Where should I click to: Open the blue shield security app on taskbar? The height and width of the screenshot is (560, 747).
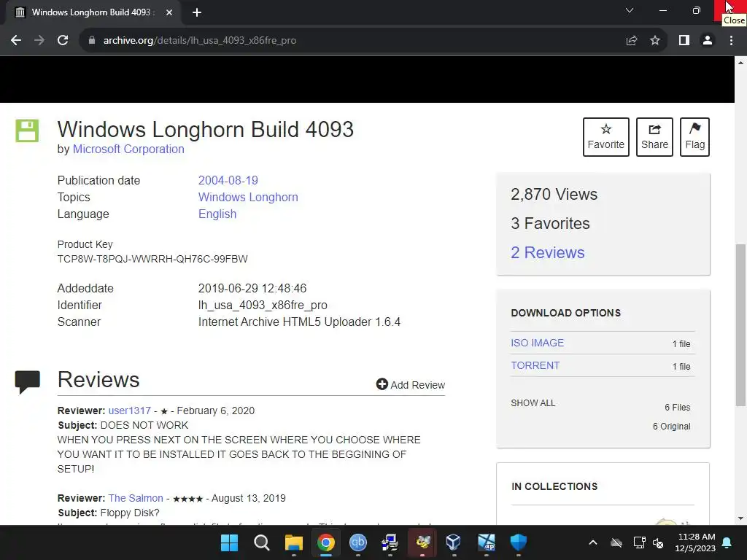pos(519,542)
